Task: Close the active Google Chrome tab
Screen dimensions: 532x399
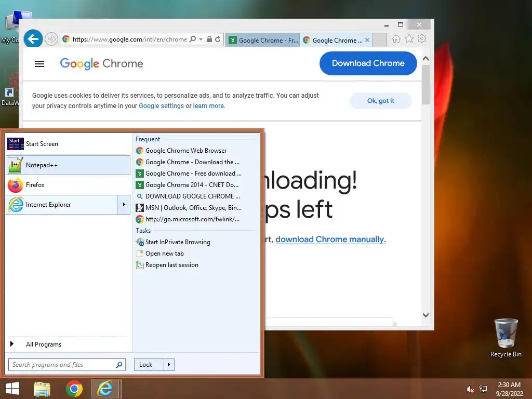Action: pos(367,40)
